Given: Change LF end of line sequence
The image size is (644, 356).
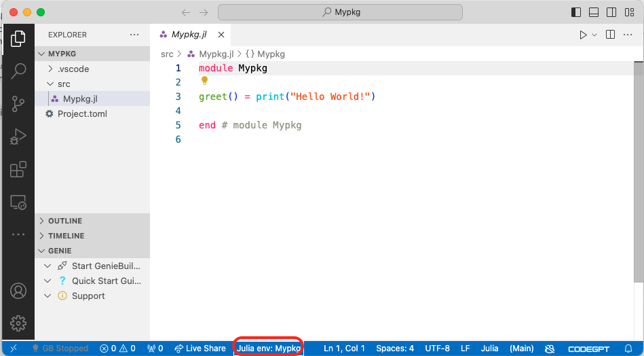Looking at the screenshot, I should click(x=466, y=349).
